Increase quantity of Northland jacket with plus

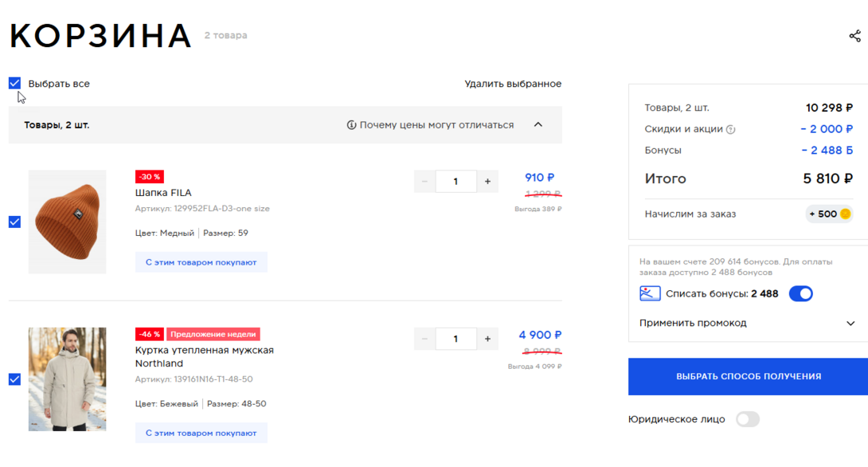click(x=487, y=339)
